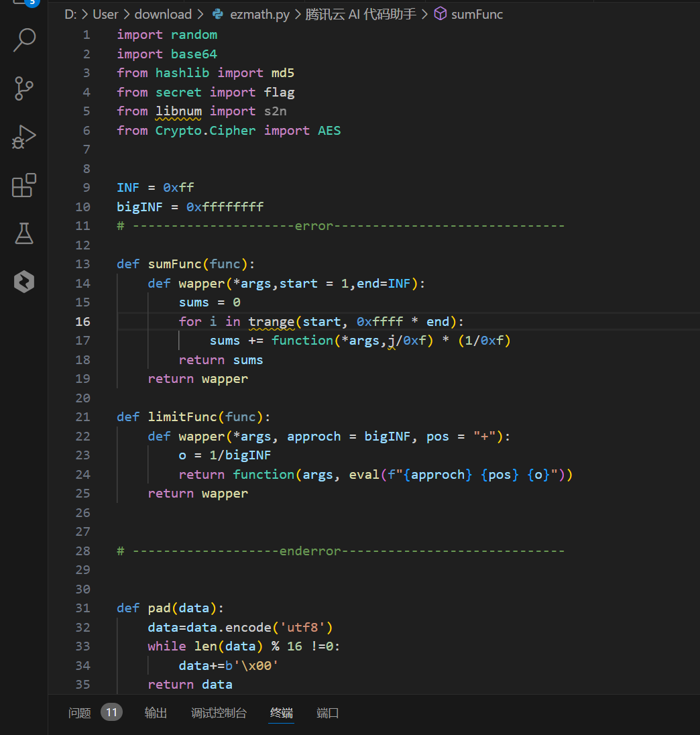Viewport: 700px width, 735px height.
Task: Show the 端口 tab
Action: [328, 713]
